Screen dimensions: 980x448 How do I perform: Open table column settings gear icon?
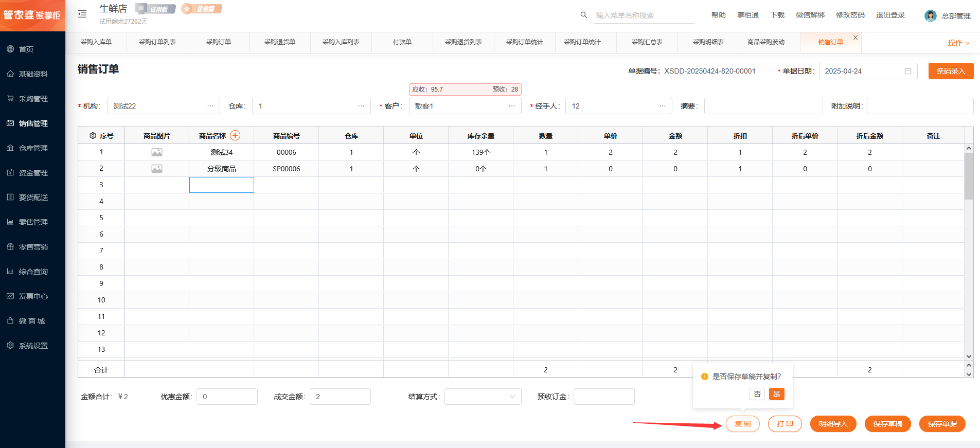93,136
